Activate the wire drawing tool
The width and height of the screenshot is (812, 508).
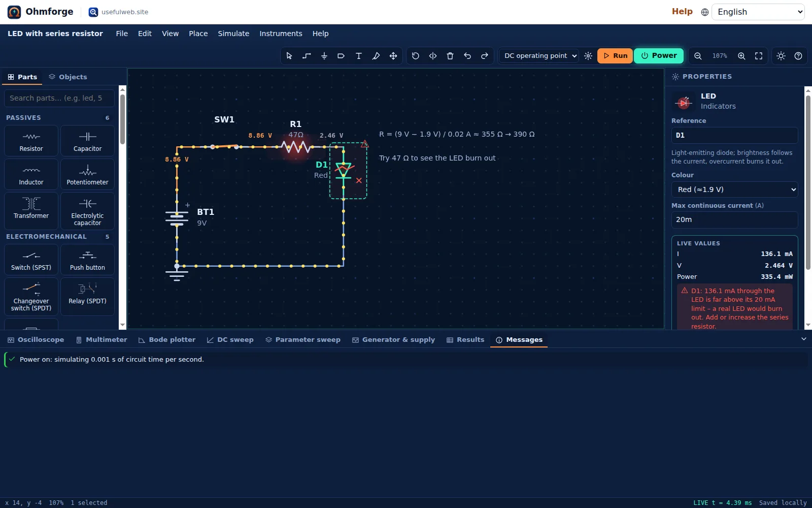307,56
